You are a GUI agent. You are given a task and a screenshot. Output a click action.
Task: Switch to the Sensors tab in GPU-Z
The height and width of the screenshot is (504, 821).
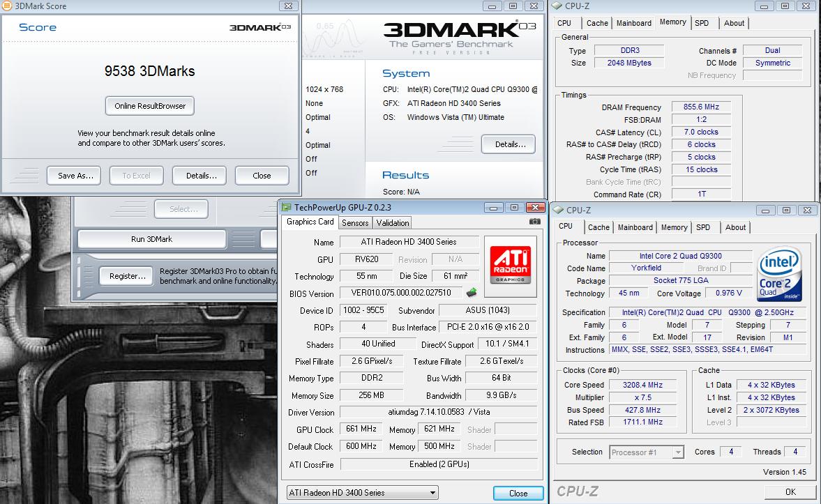pyautogui.click(x=355, y=223)
